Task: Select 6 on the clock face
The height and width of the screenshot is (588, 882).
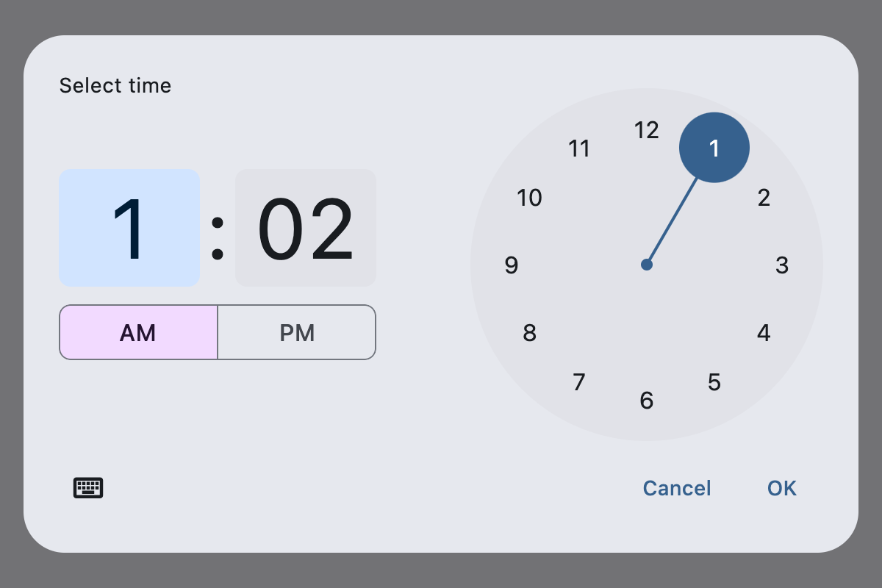Action: [x=646, y=400]
